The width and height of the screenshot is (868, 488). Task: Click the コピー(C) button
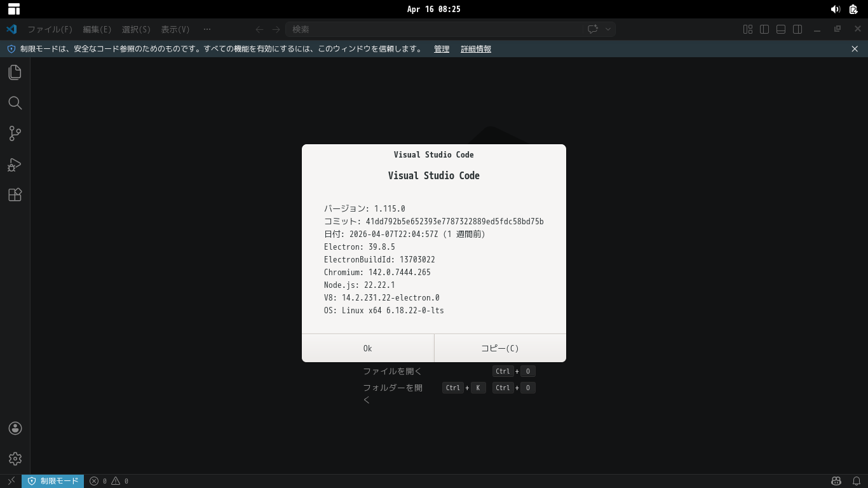point(500,348)
